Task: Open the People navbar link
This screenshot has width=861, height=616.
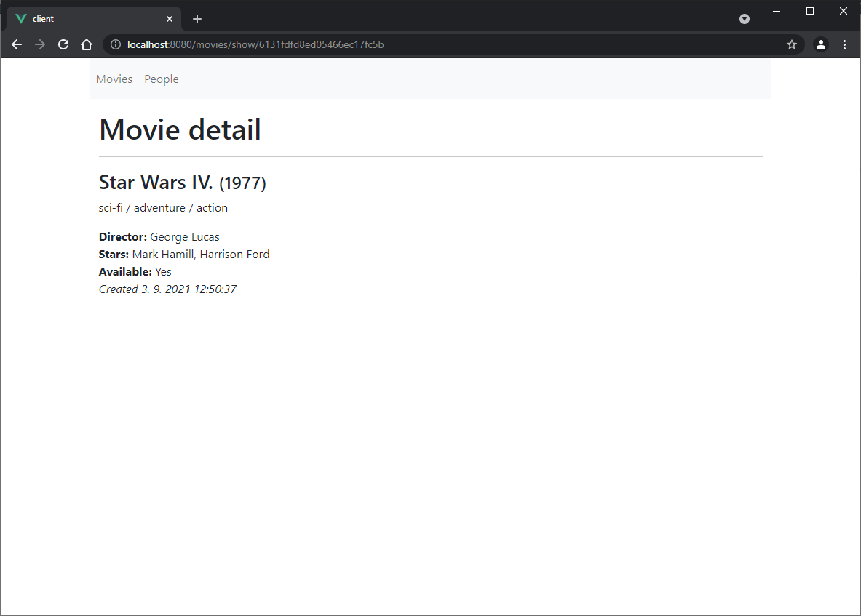Action: (162, 79)
